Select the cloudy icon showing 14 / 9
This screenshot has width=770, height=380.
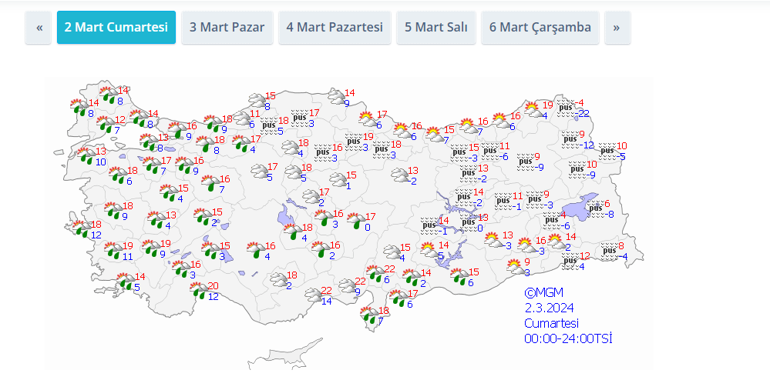[x=337, y=96]
